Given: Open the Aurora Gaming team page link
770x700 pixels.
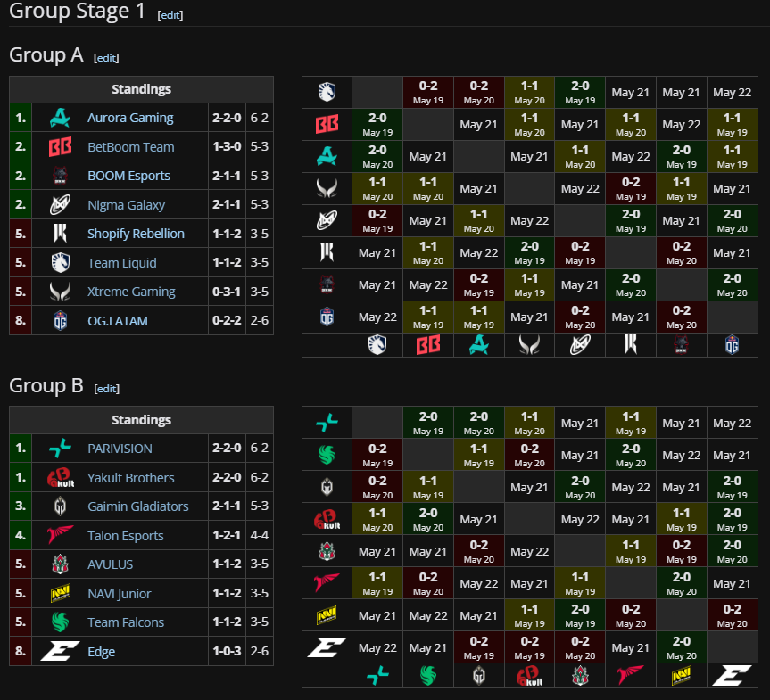Looking at the screenshot, I should click(x=130, y=118).
